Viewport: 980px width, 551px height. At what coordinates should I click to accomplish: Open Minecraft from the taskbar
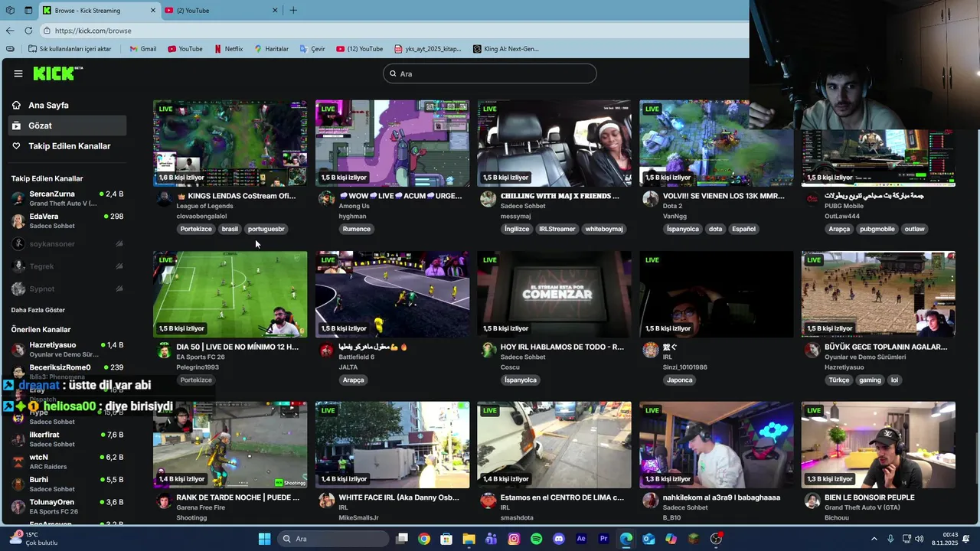pyautogui.click(x=693, y=539)
